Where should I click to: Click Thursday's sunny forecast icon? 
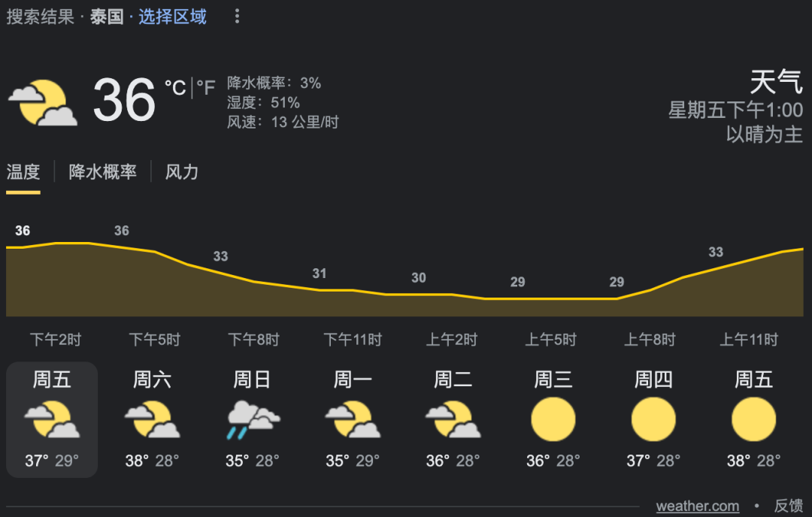tap(653, 419)
